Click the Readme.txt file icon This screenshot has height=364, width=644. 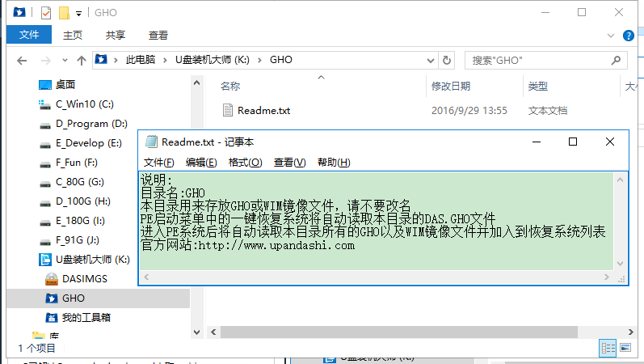coord(228,110)
